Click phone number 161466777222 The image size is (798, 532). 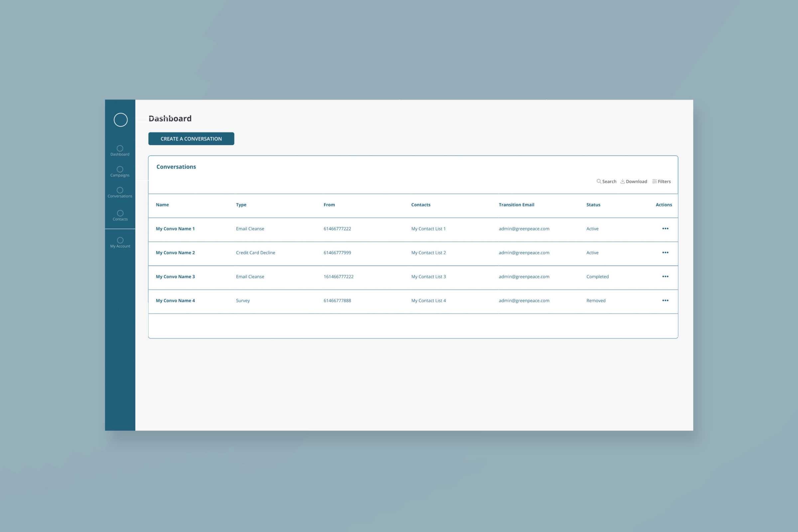[338, 277]
